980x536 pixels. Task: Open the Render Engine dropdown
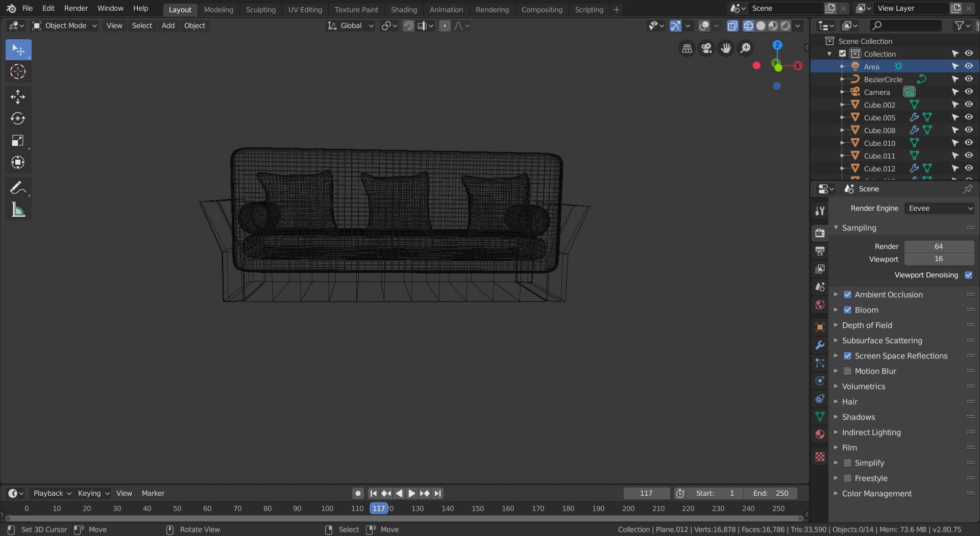click(x=940, y=208)
